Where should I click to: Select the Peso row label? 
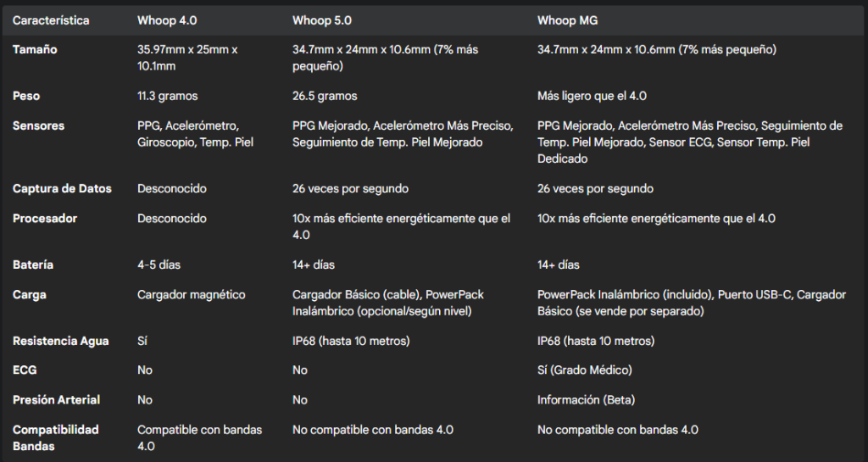pyautogui.click(x=26, y=96)
